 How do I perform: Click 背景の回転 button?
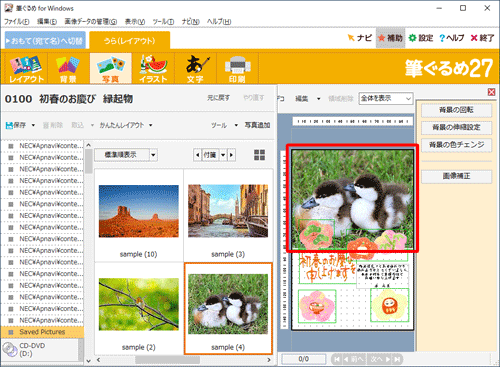coord(456,110)
